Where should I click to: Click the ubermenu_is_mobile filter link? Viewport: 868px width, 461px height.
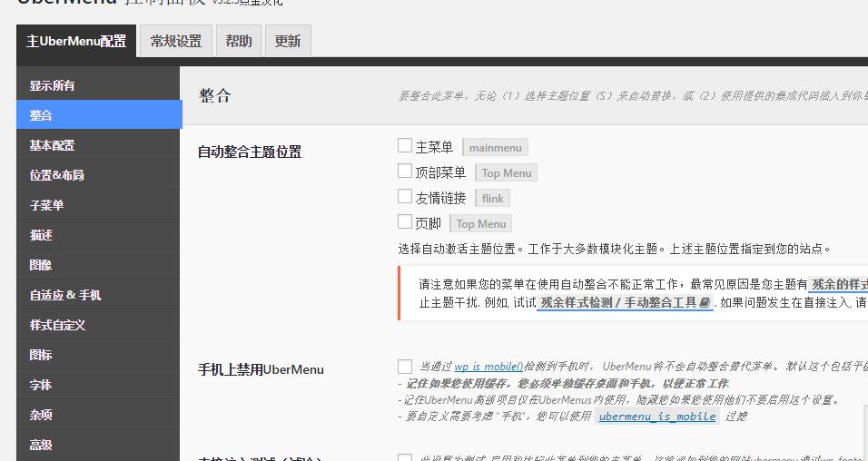point(657,417)
